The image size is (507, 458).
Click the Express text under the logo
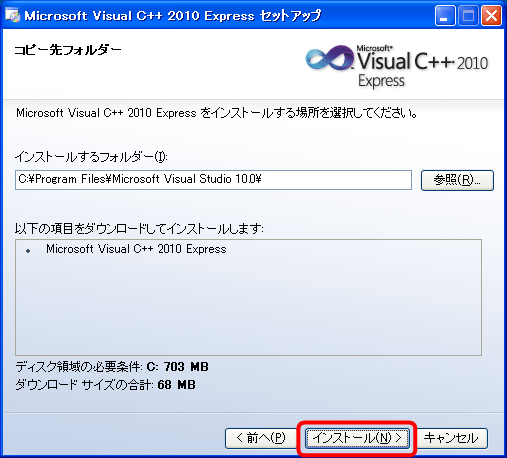point(381,81)
